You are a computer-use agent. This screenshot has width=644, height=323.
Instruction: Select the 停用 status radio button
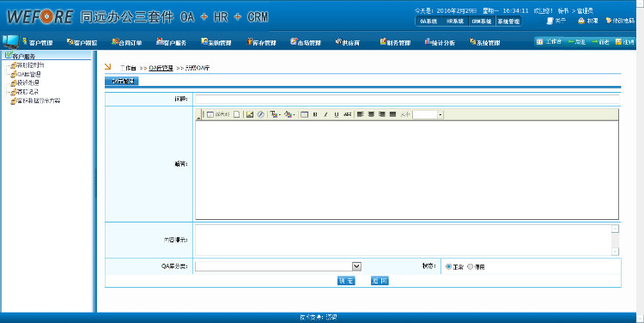click(471, 266)
